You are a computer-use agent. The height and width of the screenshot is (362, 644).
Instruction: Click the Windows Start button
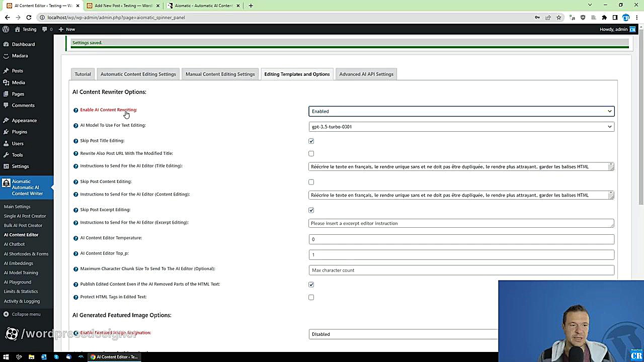6,357
